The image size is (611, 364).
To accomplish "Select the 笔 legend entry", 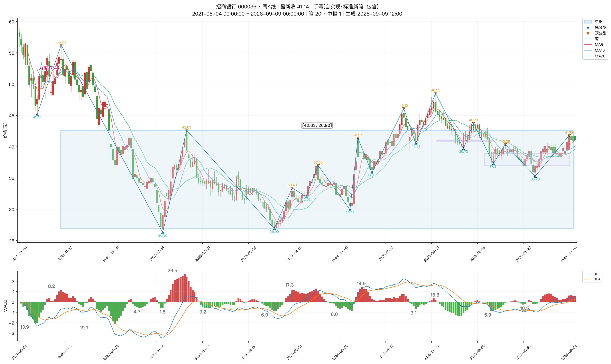I will [591, 39].
